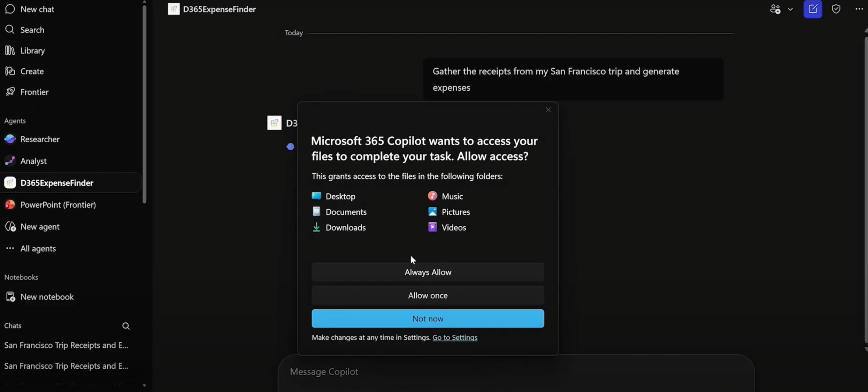
Task: Expand the All agents list
Action: pos(38,248)
